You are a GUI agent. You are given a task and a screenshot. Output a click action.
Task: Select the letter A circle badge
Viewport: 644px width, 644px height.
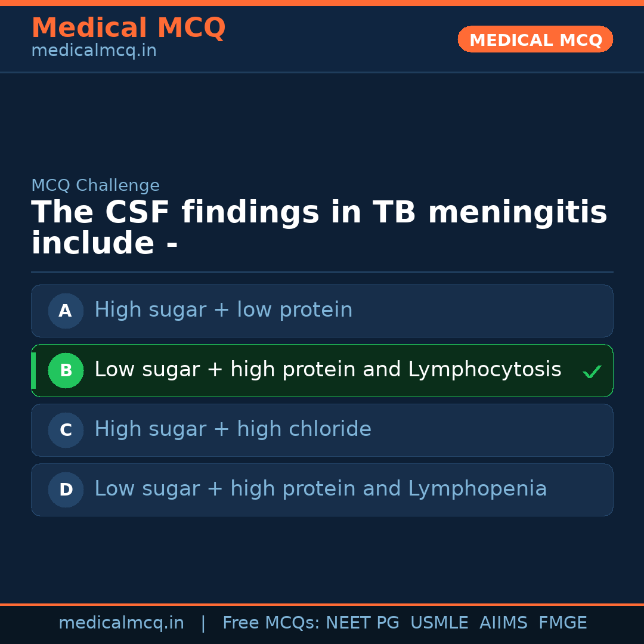coord(66,311)
